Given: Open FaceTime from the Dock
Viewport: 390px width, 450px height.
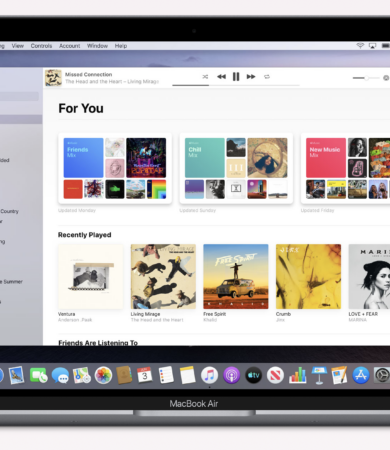Looking at the screenshot, I should click(x=38, y=376).
